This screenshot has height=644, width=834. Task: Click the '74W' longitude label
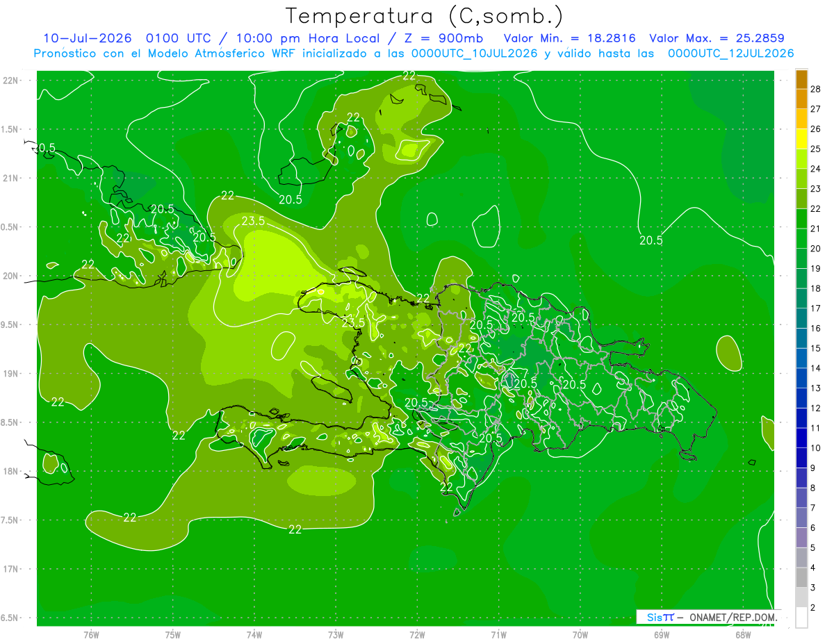[x=254, y=635]
